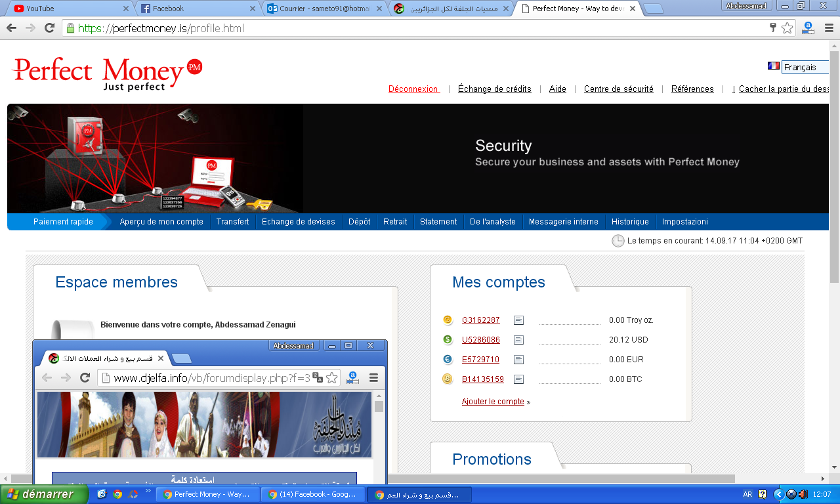This screenshot has width=840, height=504.
Task: Click the USD dollar account icon
Action: click(x=448, y=340)
